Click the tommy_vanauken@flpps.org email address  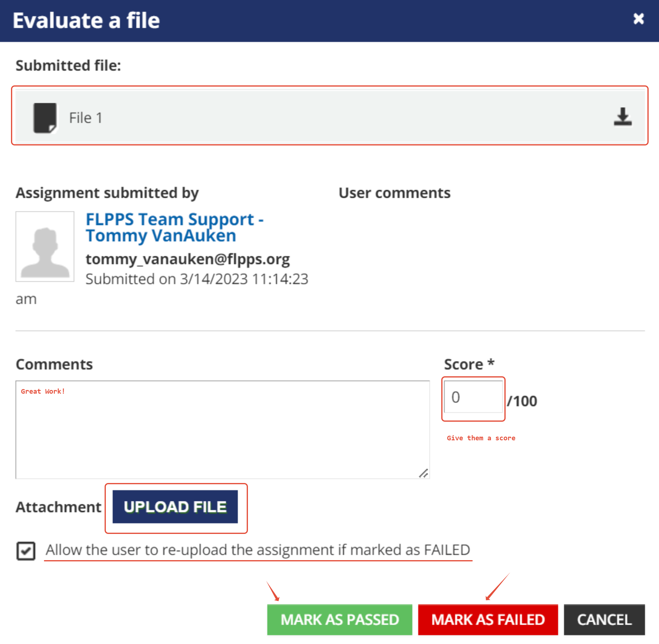point(188,259)
